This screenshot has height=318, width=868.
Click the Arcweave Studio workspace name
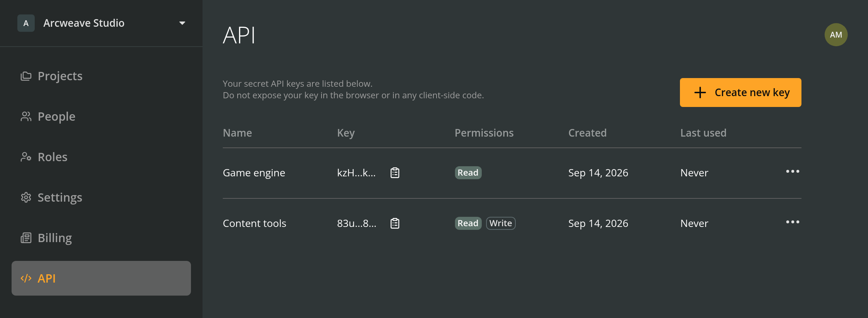click(x=84, y=23)
